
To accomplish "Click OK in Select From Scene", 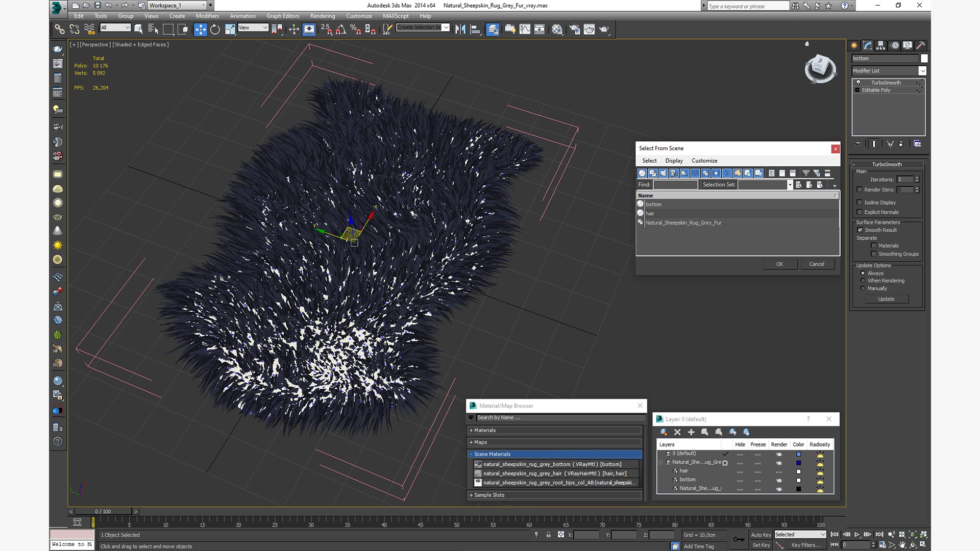I will 779,264.
